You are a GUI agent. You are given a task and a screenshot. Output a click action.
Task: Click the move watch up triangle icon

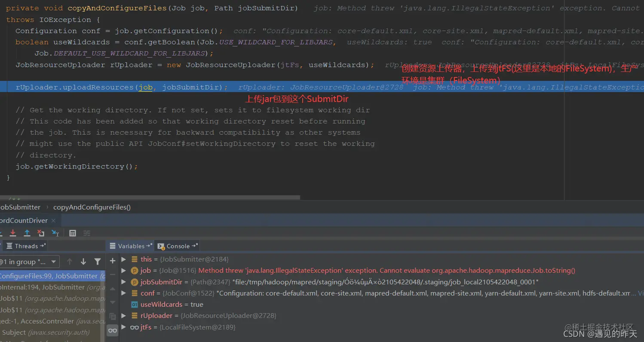pos(113,289)
